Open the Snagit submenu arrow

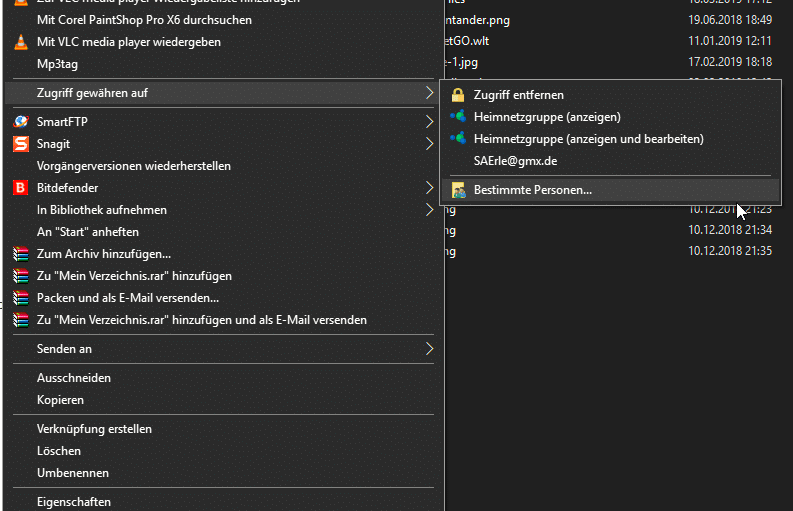click(429, 144)
